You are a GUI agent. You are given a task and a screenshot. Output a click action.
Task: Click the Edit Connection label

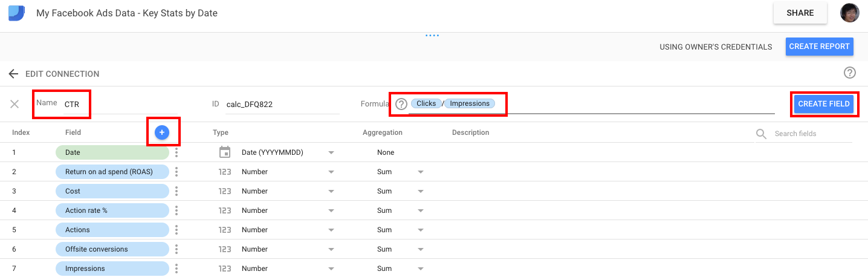[x=62, y=74]
